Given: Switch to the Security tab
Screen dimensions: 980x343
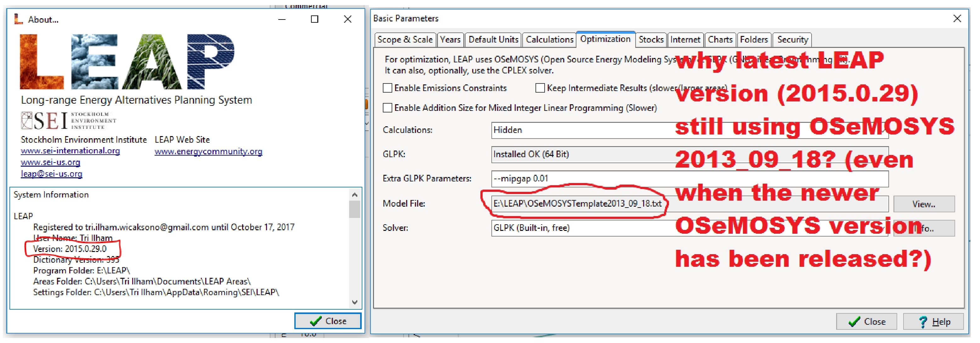Looking at the screenshot, I should [x=792, y=40].
